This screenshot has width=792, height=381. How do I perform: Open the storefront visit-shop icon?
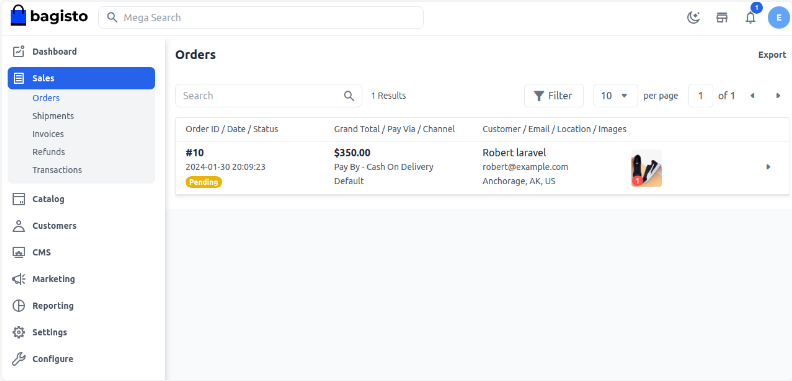click(x=722, y=18)
